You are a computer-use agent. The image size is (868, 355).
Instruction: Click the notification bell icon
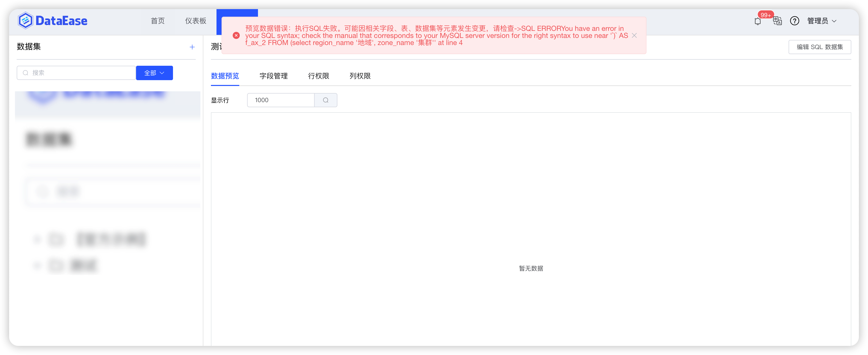tap(758, 20)
